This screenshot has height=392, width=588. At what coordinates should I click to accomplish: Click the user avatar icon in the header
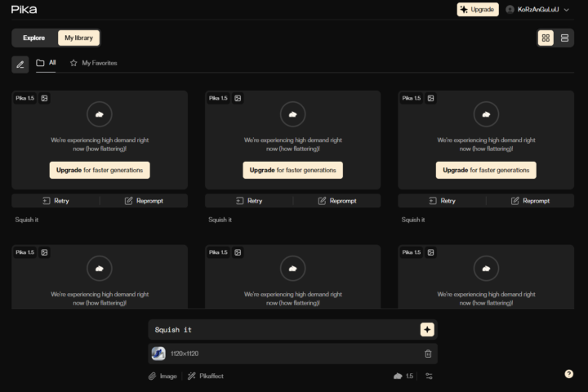510,9
